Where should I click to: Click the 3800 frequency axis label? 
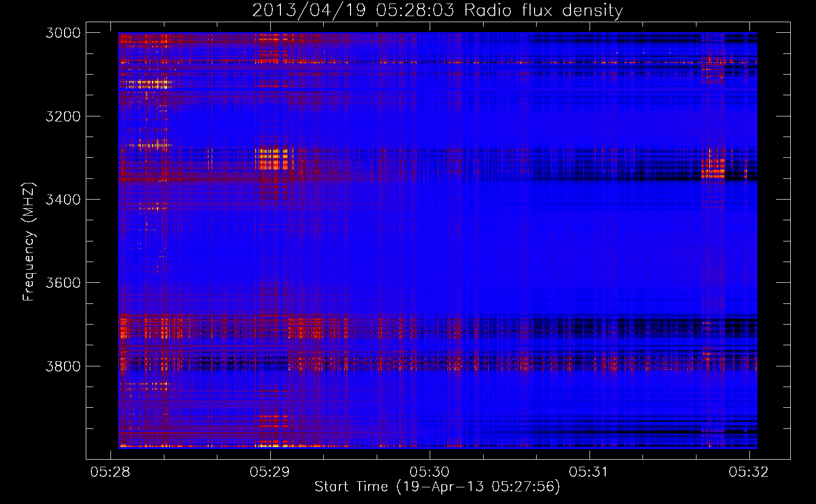click(x=63, y=366)
